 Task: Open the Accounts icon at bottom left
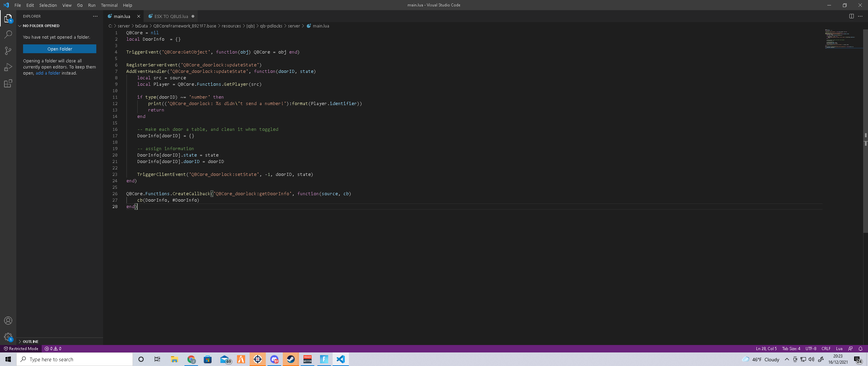tap(8, 320)
